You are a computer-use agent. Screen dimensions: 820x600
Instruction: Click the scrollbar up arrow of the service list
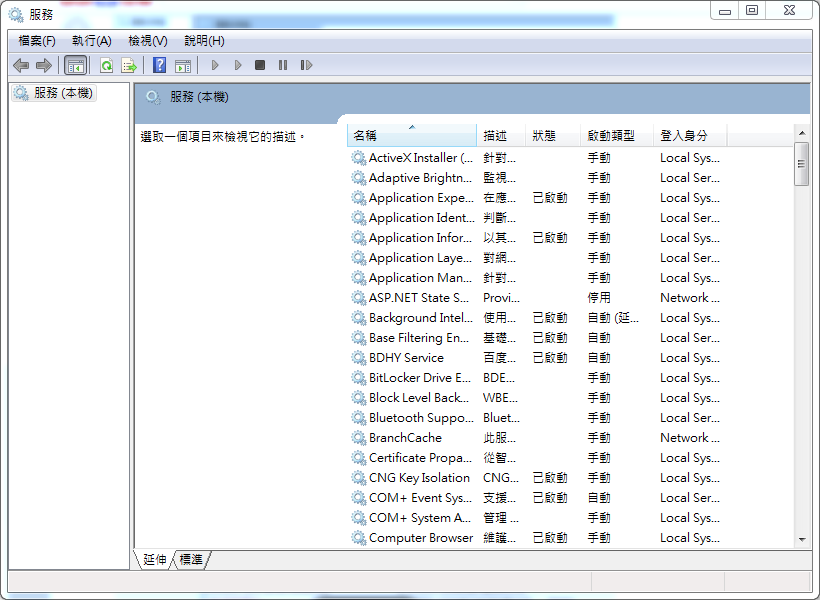(x=802, y=133)
